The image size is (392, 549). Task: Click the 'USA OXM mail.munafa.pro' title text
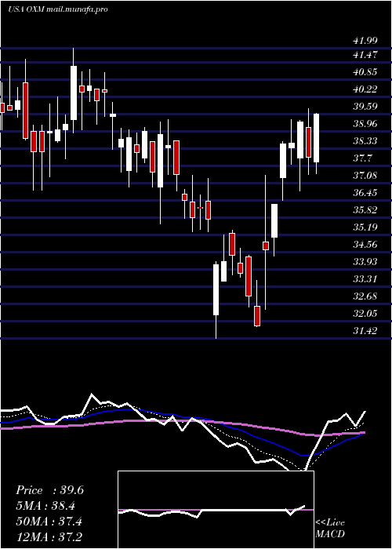(x=58, y=9)
